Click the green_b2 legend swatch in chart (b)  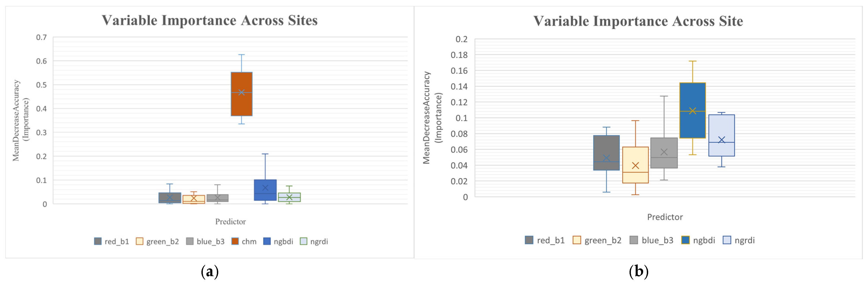(577, 240)
